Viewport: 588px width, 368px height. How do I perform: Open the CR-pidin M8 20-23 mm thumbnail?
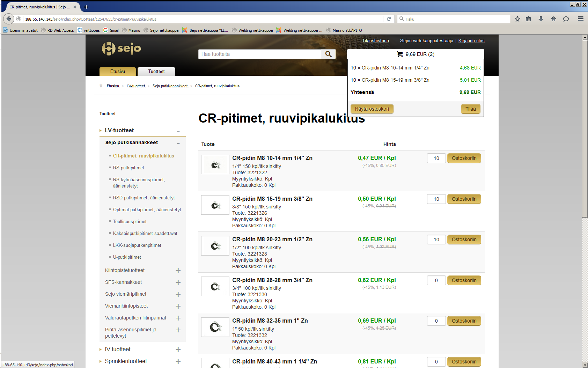coord(215,246)
